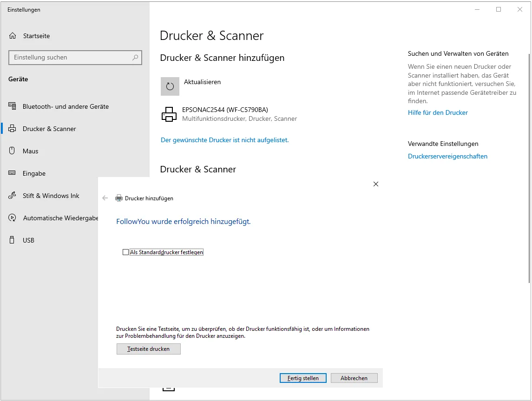Click the Testseite drucken button
532x401 pixels.
click(x=149, y=349)
